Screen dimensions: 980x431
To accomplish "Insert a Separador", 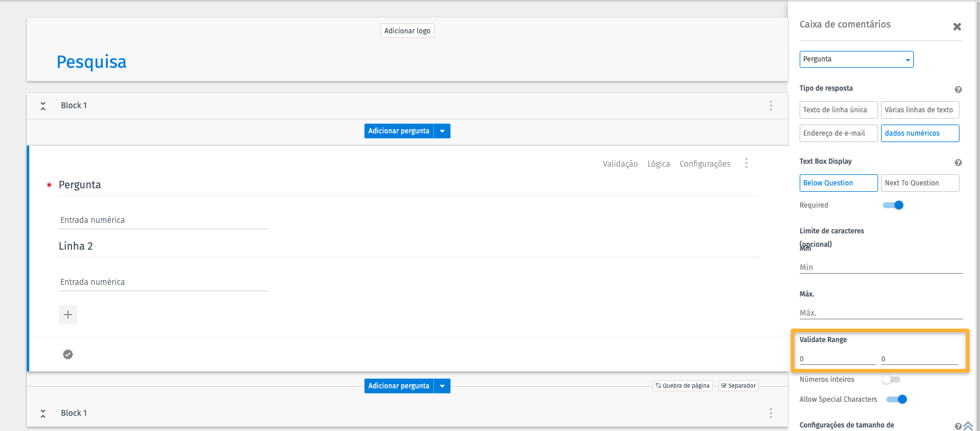I will [738, 386].
